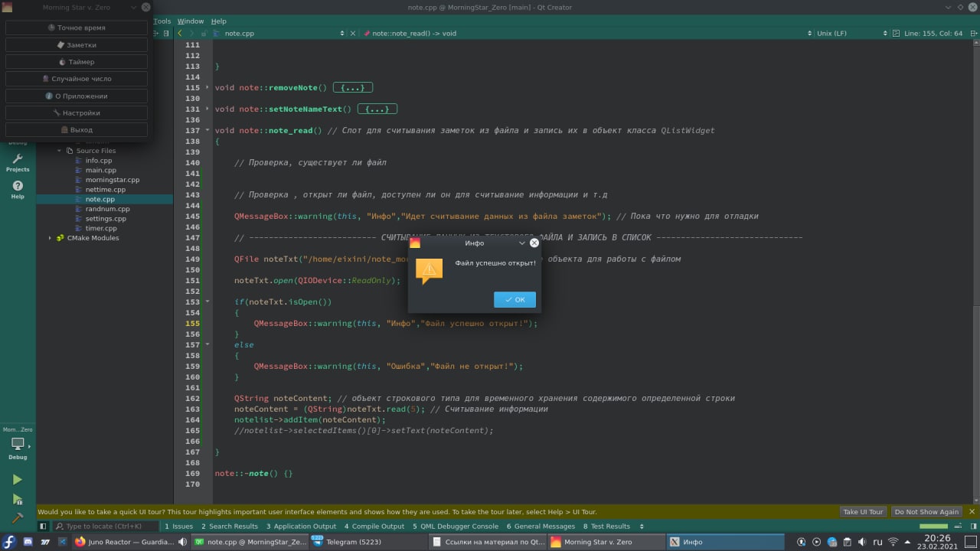
Task: Click the Type to locate search field
Action: [107, 527]
